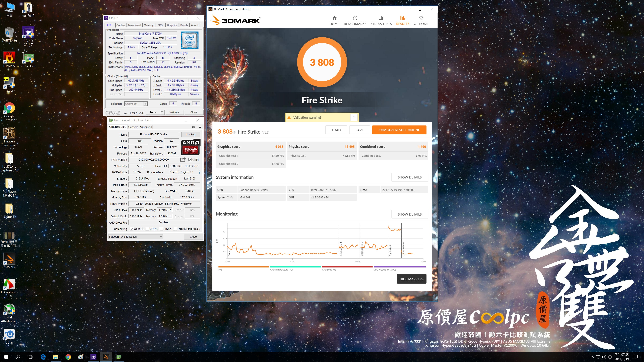The image size is (644, 362).
Task: Click the GPU-Z Lookup button
Action: pyautogui.click(x=191, y=134)
